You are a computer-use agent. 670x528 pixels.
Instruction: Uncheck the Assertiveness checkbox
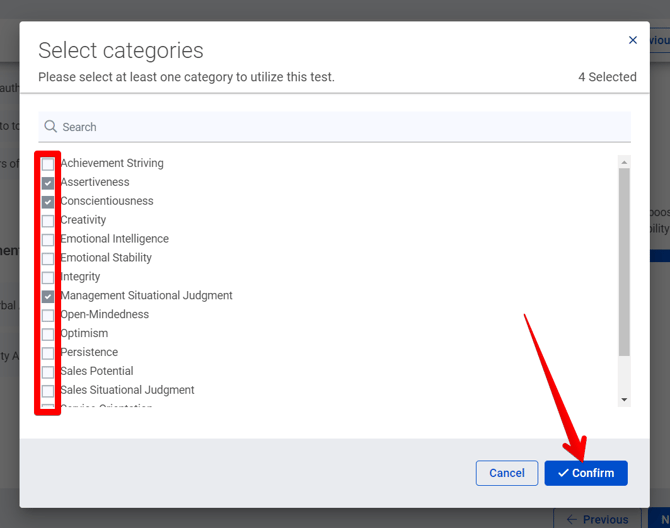click(x=48, y=183)
